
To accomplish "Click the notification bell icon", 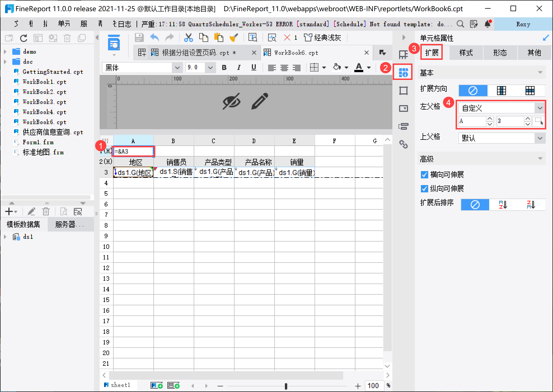I will [x=488, y=24].
